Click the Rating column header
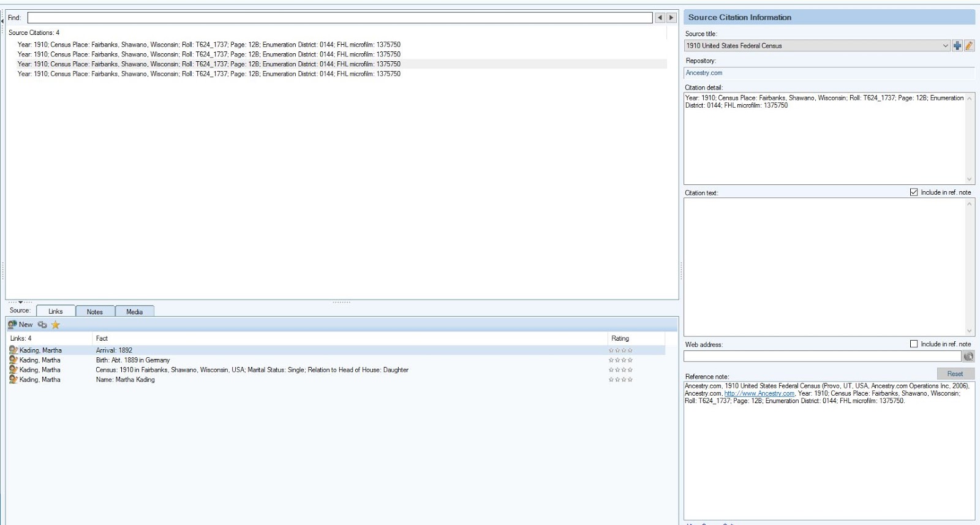This screenshot has width=980, height=525. [x=636, y=338]
